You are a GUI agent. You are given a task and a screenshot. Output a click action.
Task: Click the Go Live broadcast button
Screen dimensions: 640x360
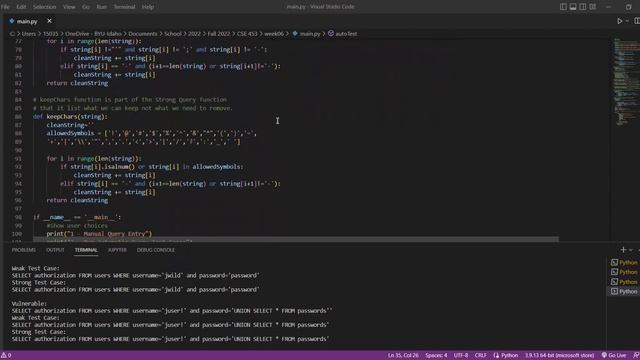(x=614, y=355)
